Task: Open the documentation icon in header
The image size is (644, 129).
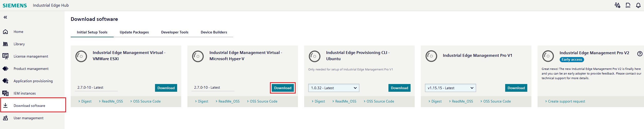Action: (x=628, y=5)
